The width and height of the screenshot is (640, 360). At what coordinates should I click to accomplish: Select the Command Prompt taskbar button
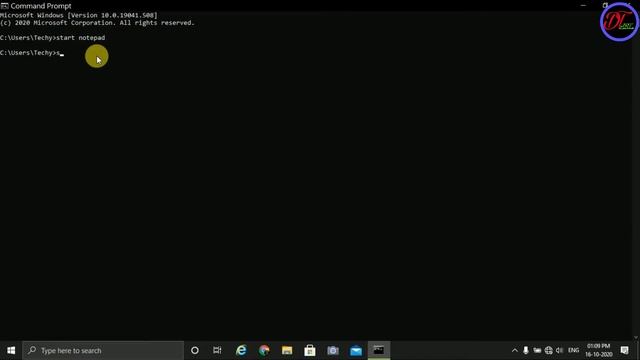(379, 350)
